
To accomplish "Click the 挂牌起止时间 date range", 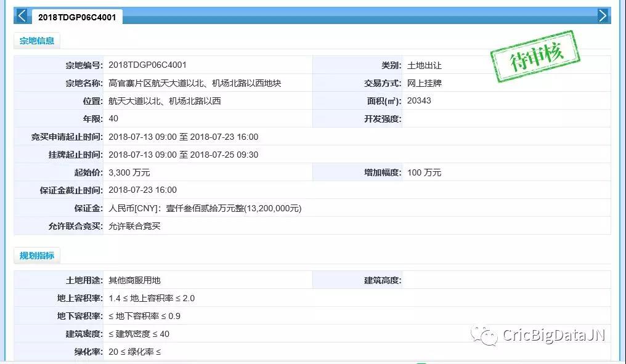I will 183,155.
